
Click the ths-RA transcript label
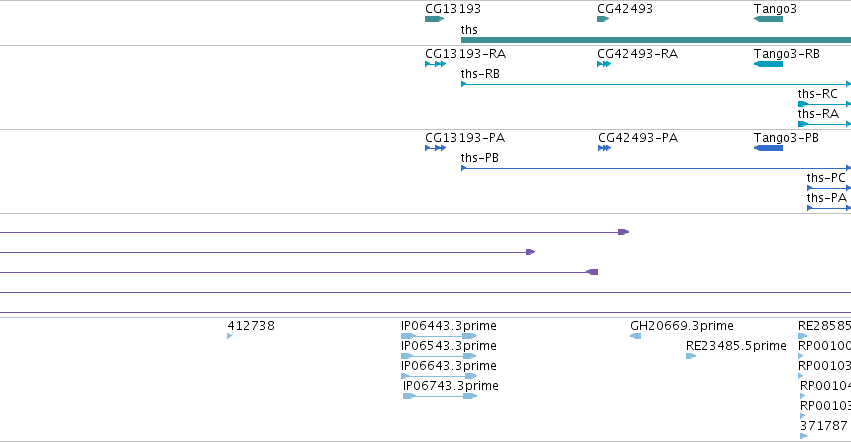(818, 114)
